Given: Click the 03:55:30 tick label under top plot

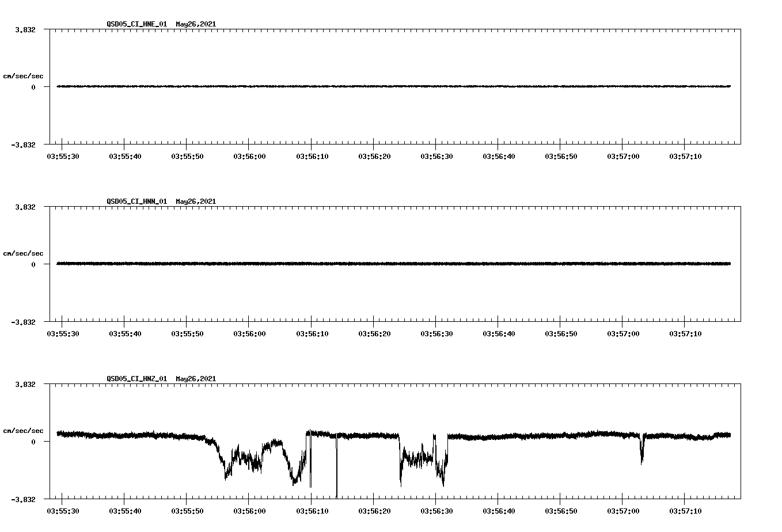Looking at the screenshot, I should [62, 155].
